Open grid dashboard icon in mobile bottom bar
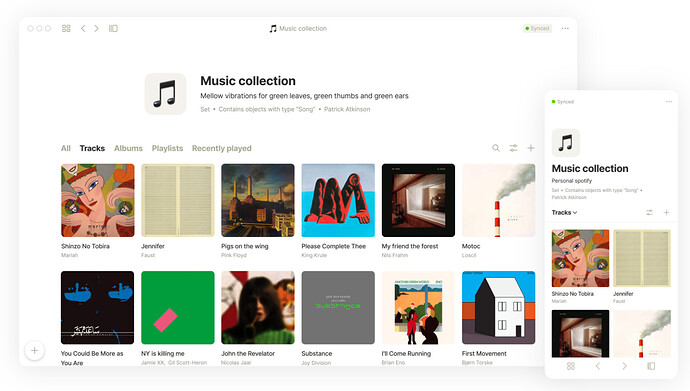 coord(571,366)
